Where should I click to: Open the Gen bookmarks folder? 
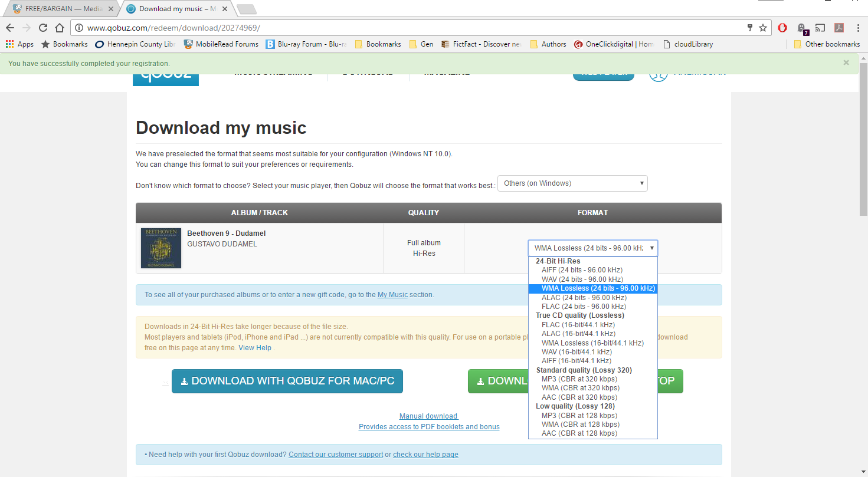[421, 44]
